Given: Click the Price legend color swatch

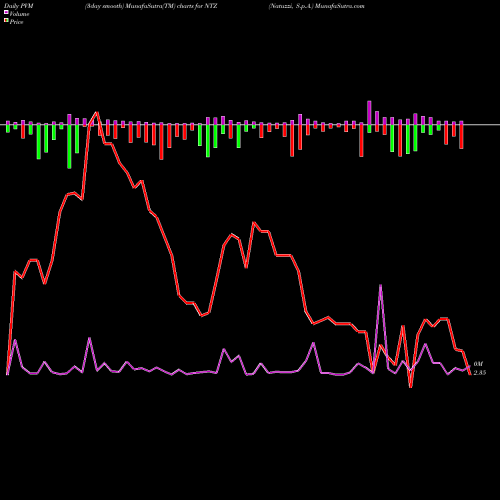Looking at the screenshot, I should pos(6,21).
